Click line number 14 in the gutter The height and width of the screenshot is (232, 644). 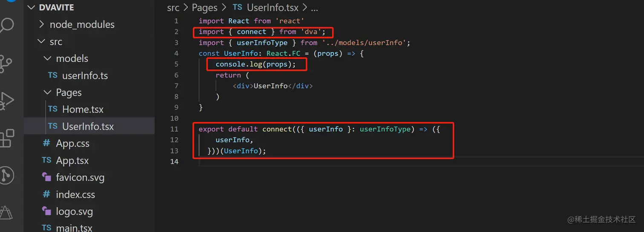coord(174,161)
